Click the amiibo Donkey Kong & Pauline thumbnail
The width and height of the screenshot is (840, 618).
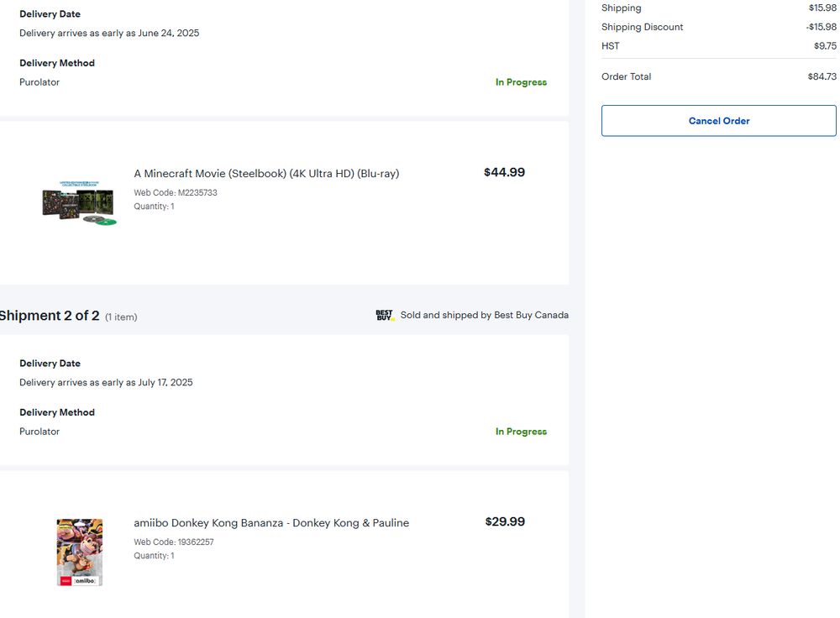(80, 552)
